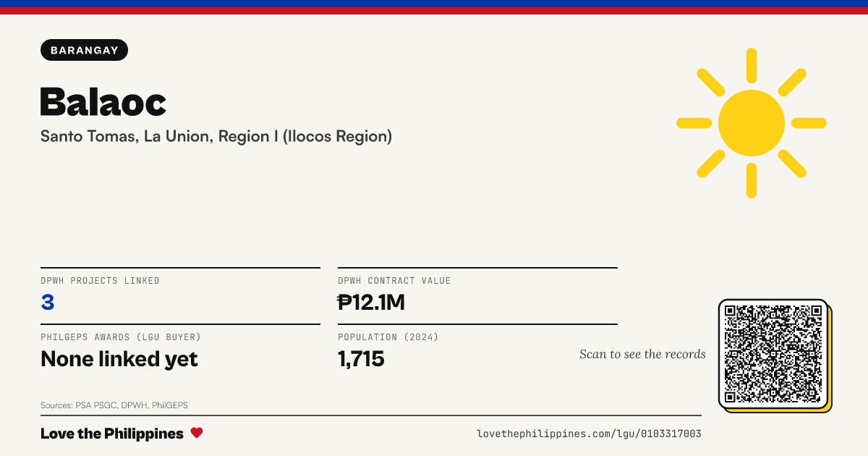Click the blue stripe at the top

[x=434, y=4]
